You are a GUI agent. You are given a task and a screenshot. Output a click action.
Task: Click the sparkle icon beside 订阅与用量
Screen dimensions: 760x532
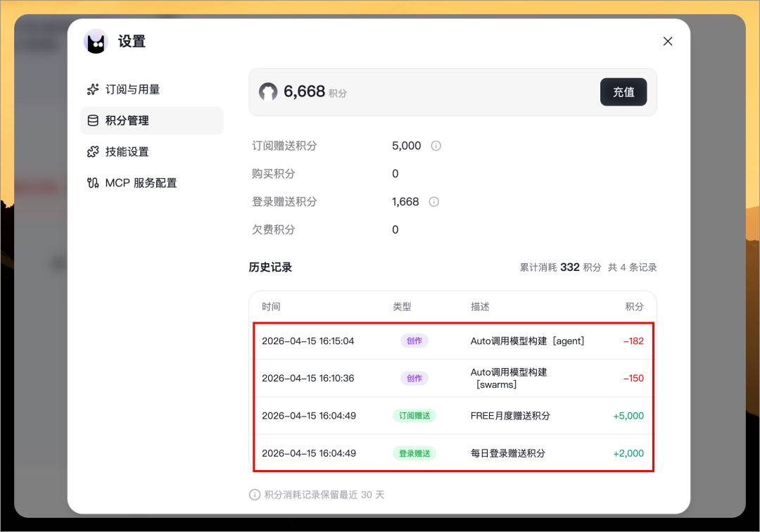pos(92,89)
